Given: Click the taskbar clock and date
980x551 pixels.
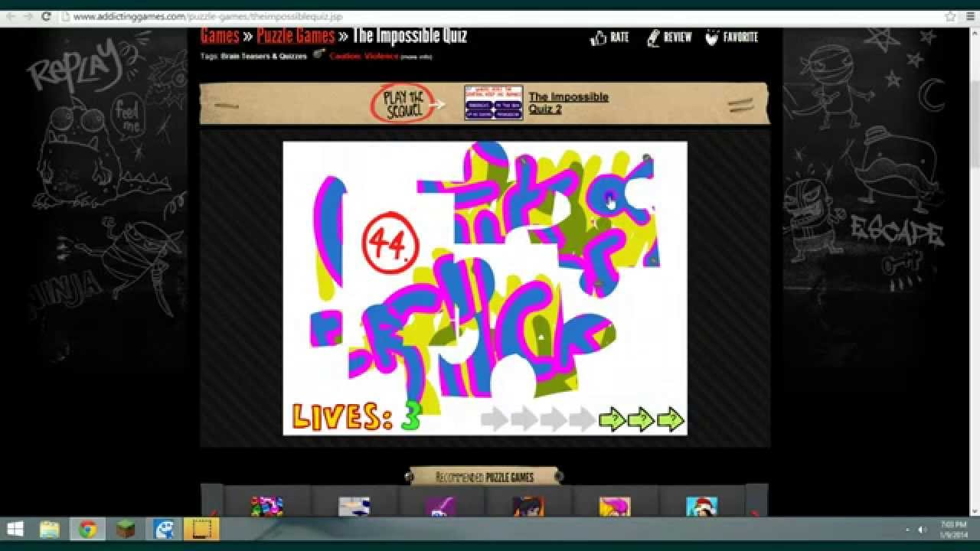Looking at the screenshot, I should coord(953,529).
